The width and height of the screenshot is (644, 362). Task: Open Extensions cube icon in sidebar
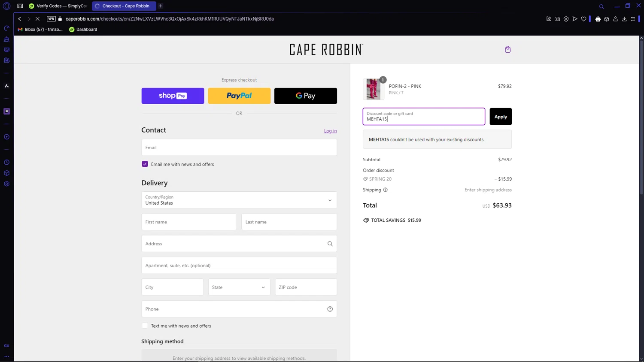pos(6,173)
